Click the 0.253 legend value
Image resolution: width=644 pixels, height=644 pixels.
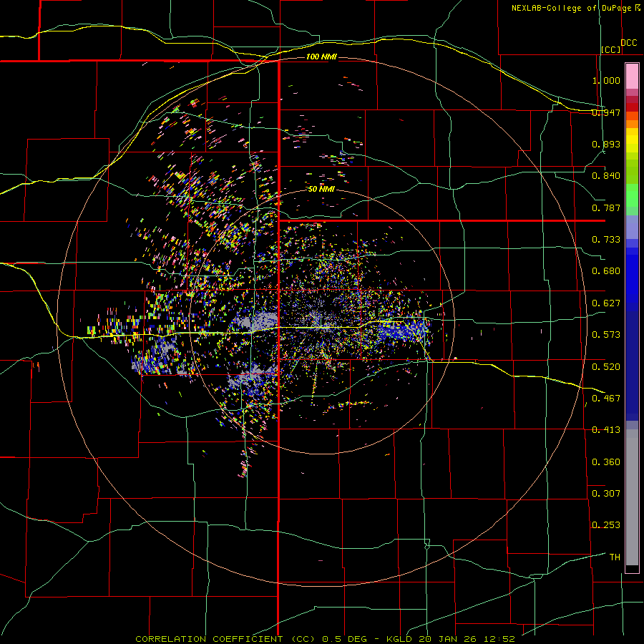606,525
